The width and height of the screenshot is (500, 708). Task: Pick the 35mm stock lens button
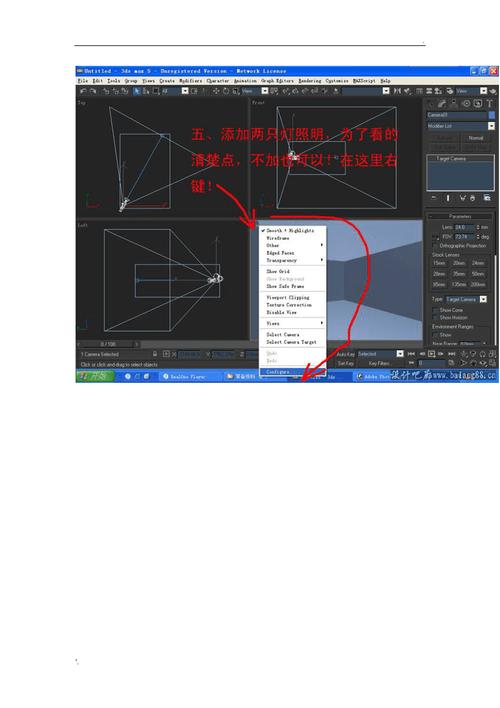coord(459,274)
